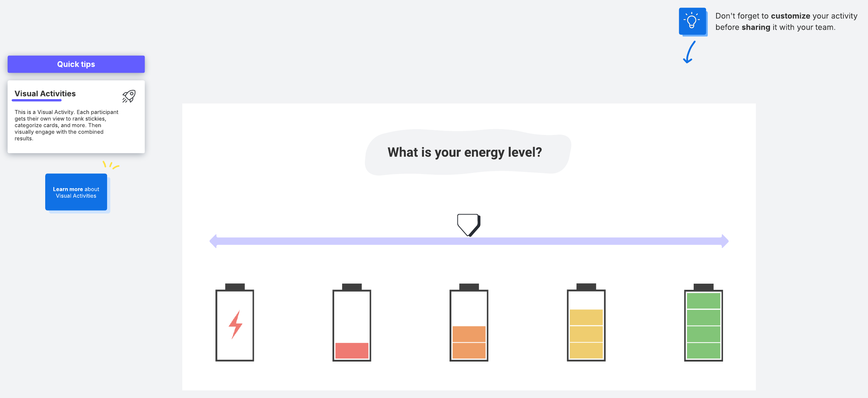Select the red one-bar battery
Screen dimensions: 868x398
click(x=352, y=323)
